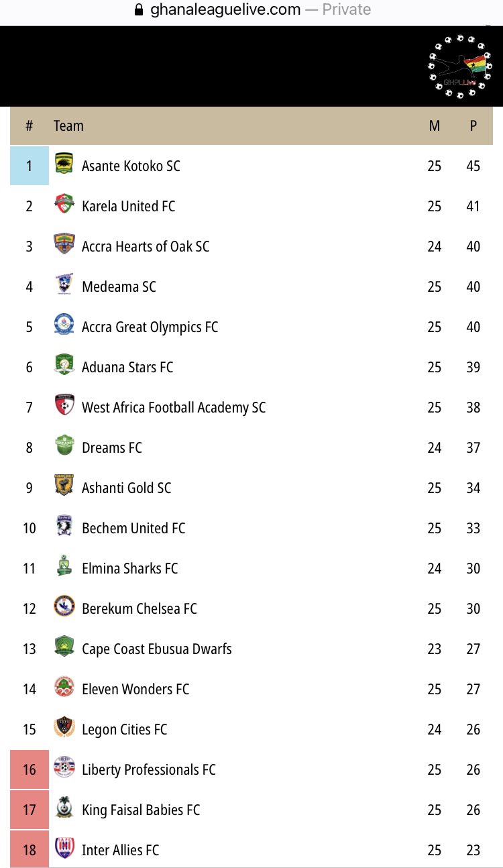Click the Legon Cities FC shield icon
Screen dimensions: 503x868
[x=64, y=728]
